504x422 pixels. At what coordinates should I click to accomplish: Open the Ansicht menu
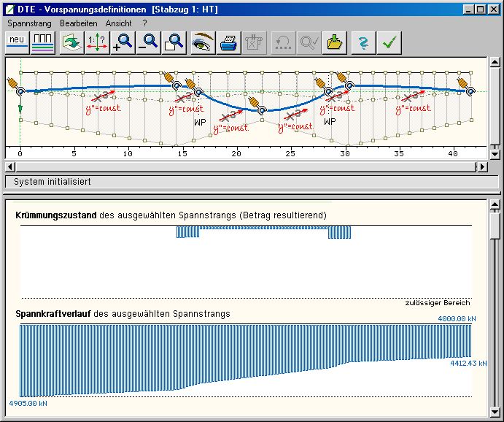click(x=118, y=23)
